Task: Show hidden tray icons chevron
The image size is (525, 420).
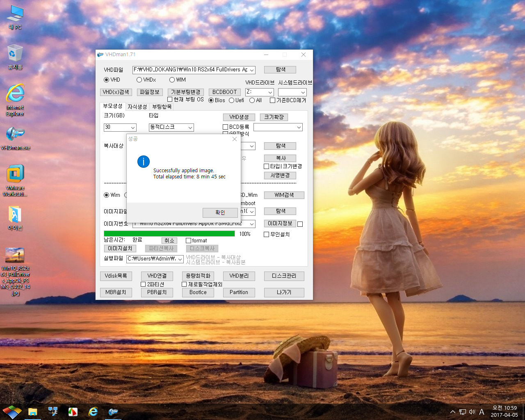Action: [x=453, y=412]
